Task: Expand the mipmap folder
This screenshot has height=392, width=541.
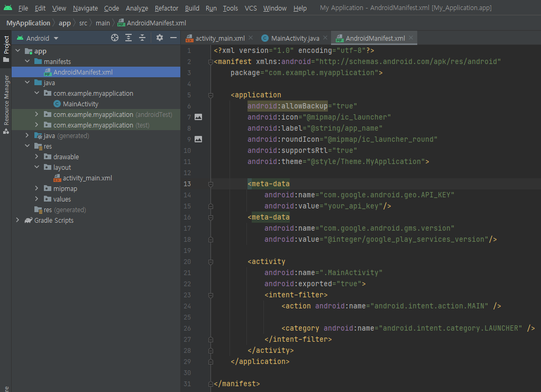Action: click(x=36, y=188)
